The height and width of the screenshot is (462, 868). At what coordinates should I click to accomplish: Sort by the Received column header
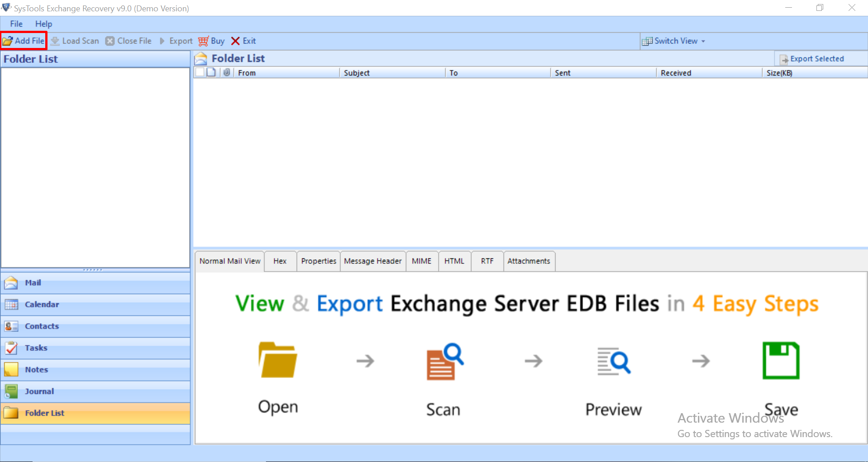709,73
